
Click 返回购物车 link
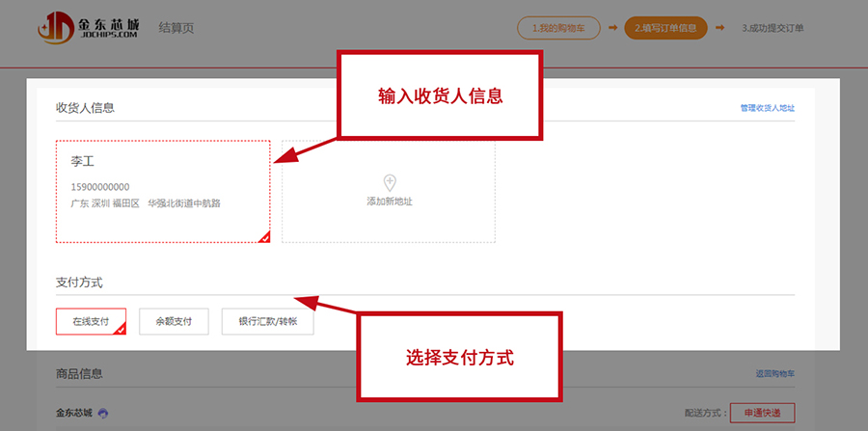point(774,373)
